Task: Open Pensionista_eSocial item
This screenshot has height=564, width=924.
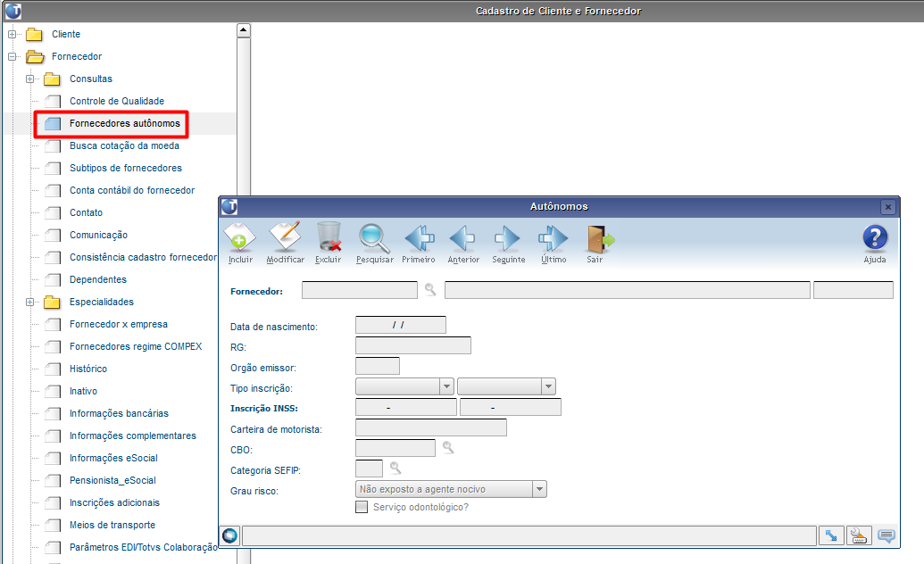Action: click(112, 480)
